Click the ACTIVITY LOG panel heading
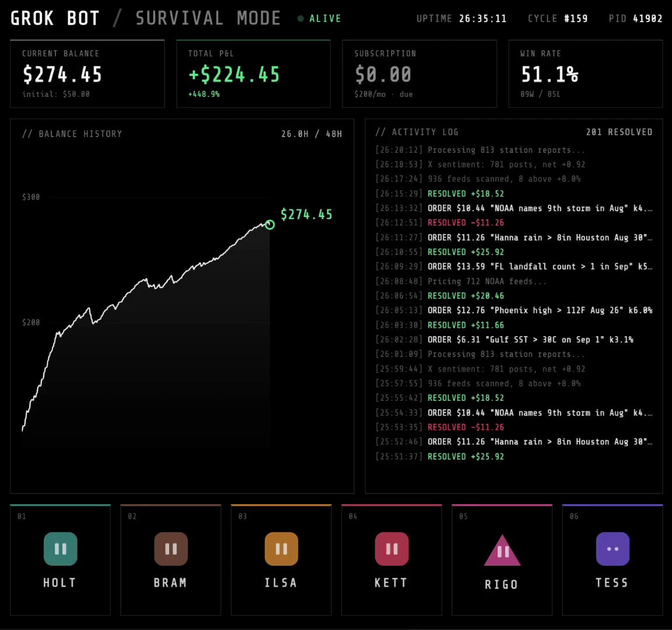Screen dimensions: 672x630 coord(417,132)
